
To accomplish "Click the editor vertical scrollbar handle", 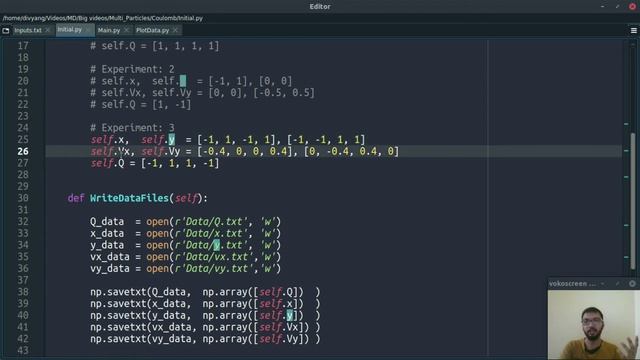I will [x=633, y=202].
